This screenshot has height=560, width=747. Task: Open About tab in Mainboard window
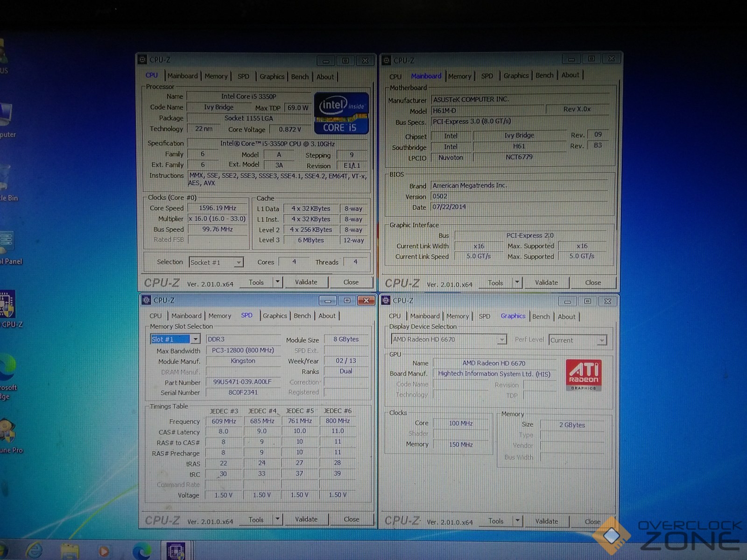tap(570, 75)
